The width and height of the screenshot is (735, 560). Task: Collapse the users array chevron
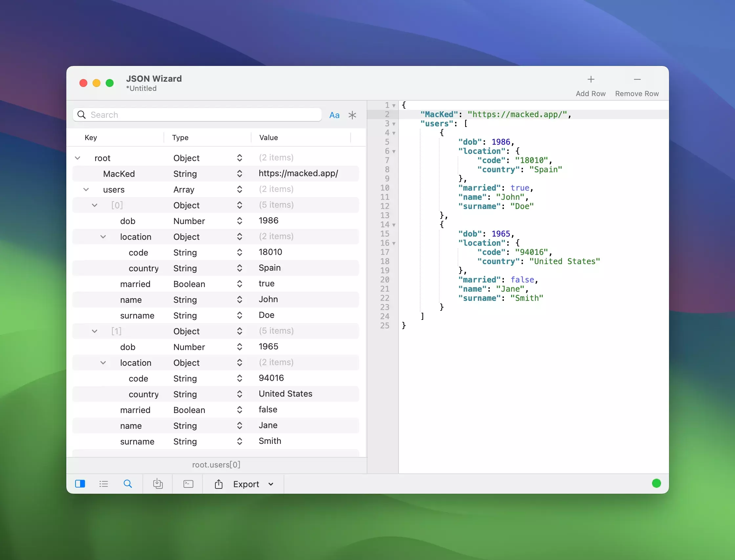[x=86, y=190]
